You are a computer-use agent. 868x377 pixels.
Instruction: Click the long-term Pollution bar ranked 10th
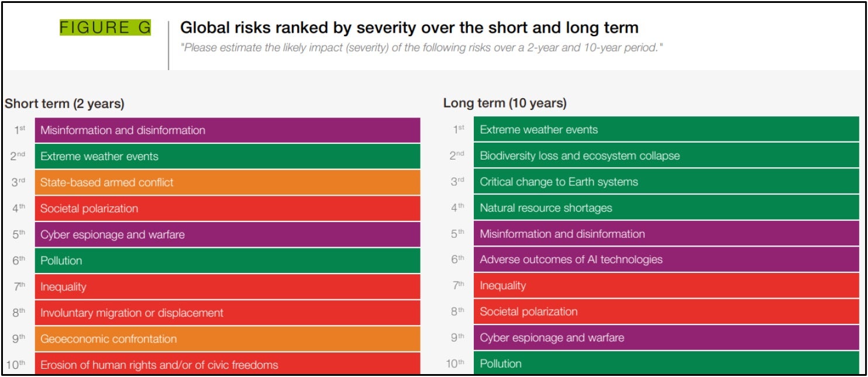click(666, 363)
